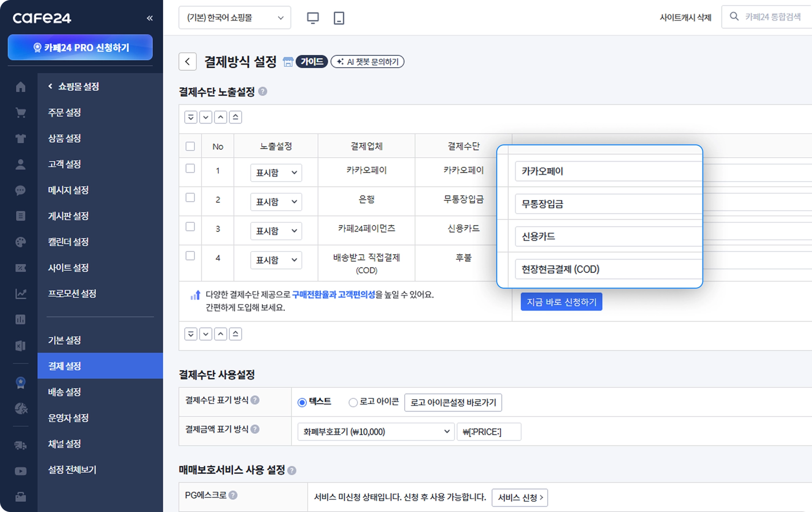Move row to bottom using top toolbar icon

coord(191,117)
